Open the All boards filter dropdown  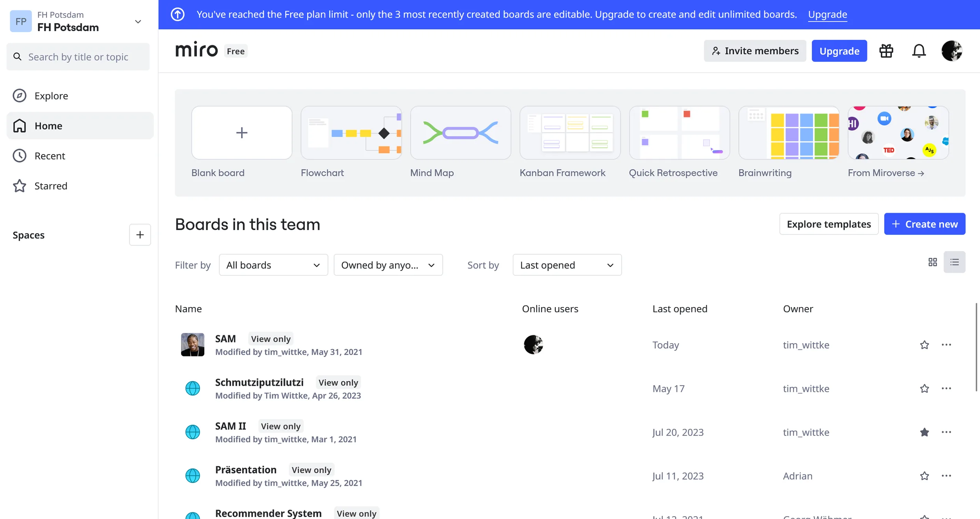(x=273, y=265)
